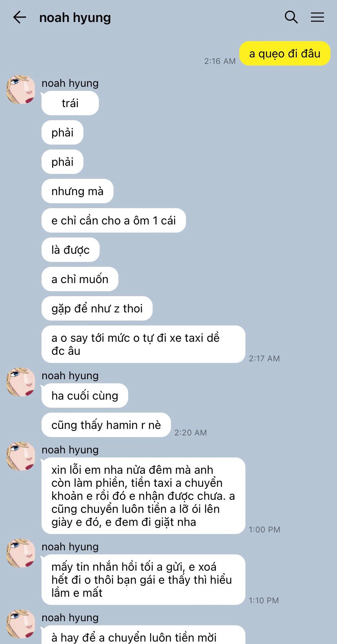Tap noah hyung's avatar above 'trái'

tap(21, 90)
